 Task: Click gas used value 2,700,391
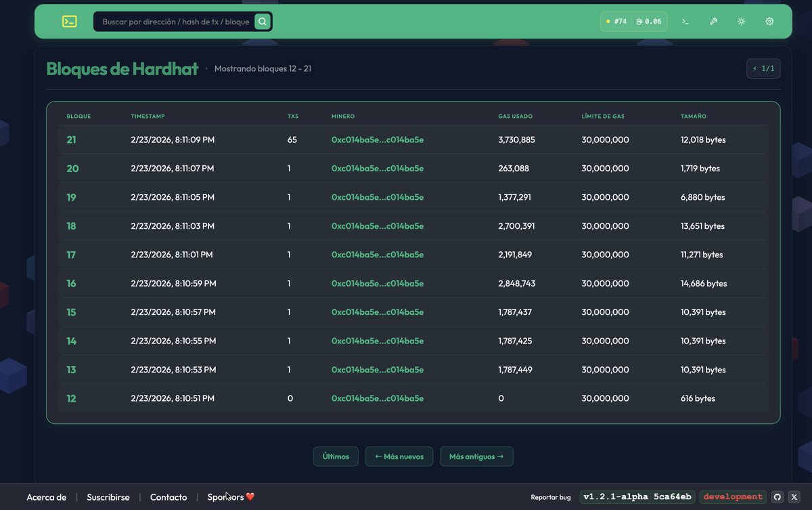pos(517,226)
